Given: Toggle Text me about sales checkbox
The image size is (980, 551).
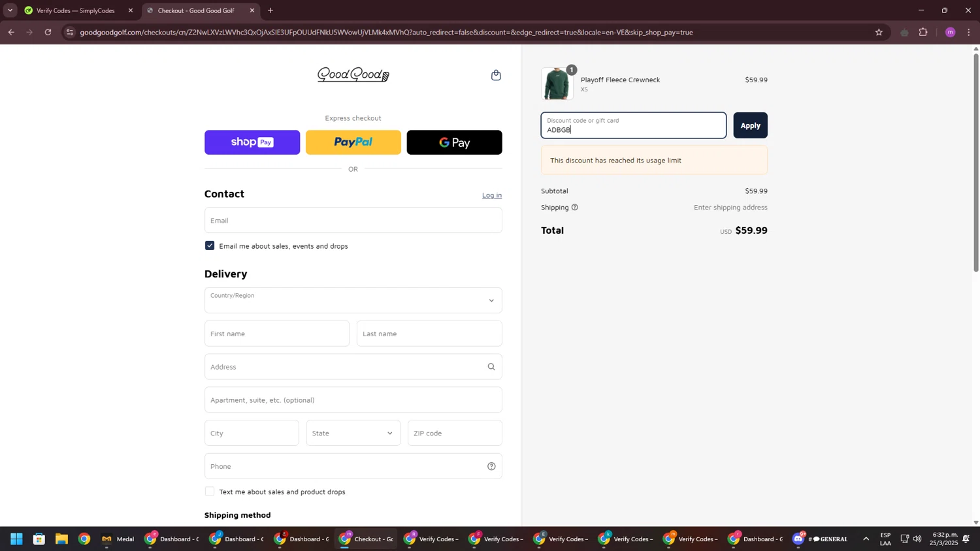Looking at the screenshot, I should (210, 492).
